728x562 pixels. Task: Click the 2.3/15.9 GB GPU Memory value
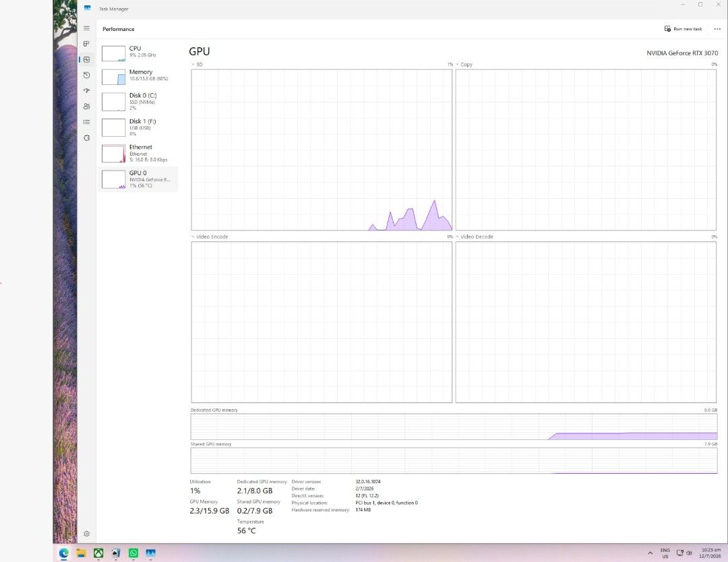210,511
